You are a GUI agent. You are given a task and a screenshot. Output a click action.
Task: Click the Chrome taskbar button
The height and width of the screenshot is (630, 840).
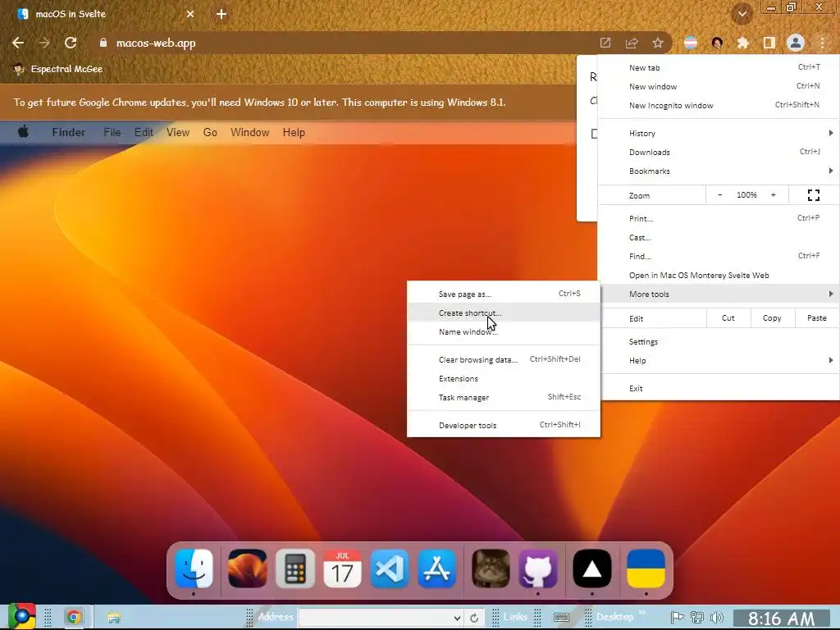(x=74, y=617)
